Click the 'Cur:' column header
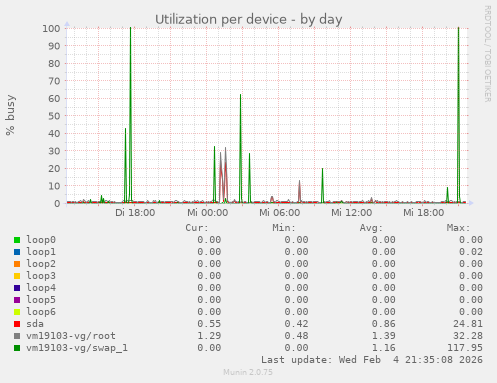The image size is (497, 383). [197, 228]
